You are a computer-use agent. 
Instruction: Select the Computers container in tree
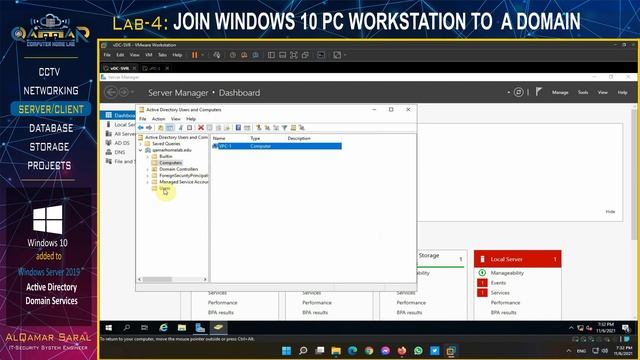coord(171,163)
